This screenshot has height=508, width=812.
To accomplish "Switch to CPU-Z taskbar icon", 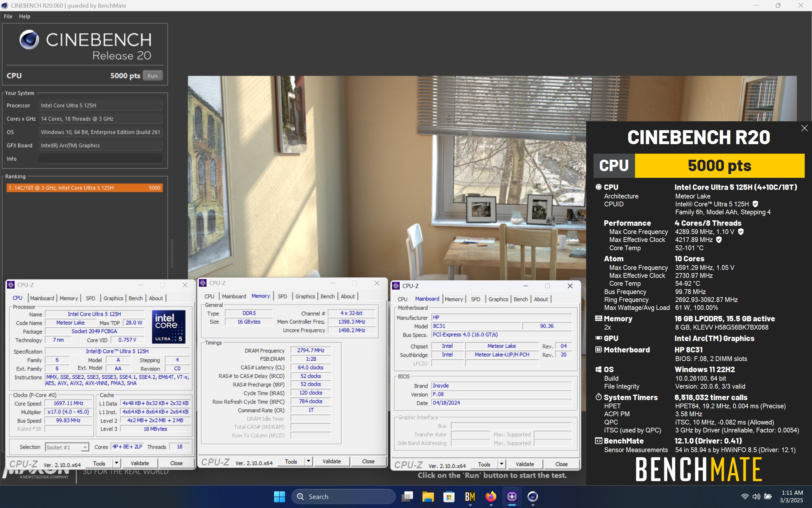I will [x=512, y=496].
